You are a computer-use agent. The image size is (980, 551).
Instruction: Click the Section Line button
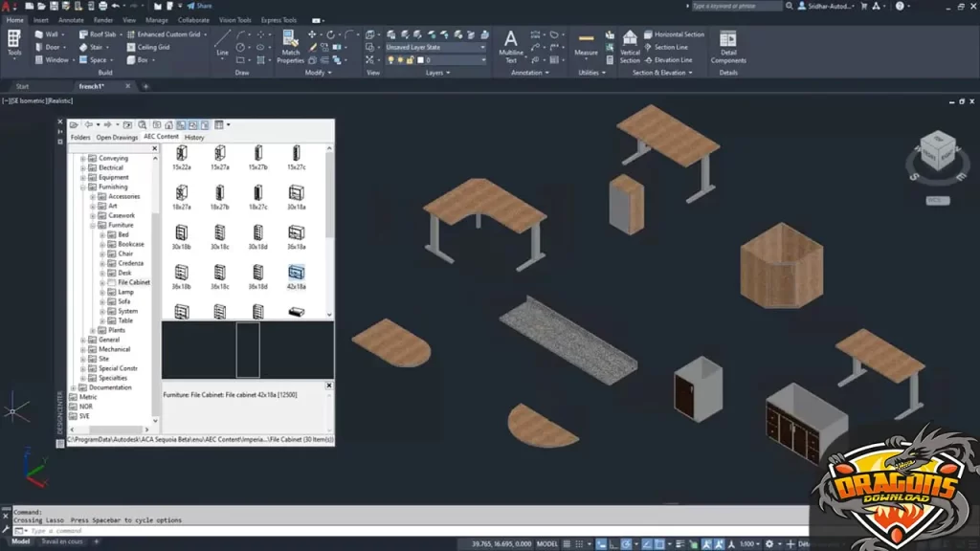click(666, 47)
